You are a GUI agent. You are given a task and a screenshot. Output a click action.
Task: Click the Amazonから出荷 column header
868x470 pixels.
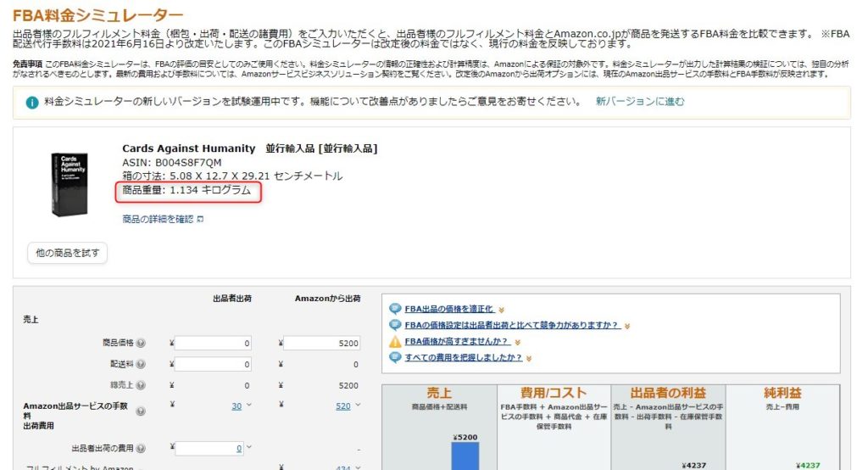point(328,298)
